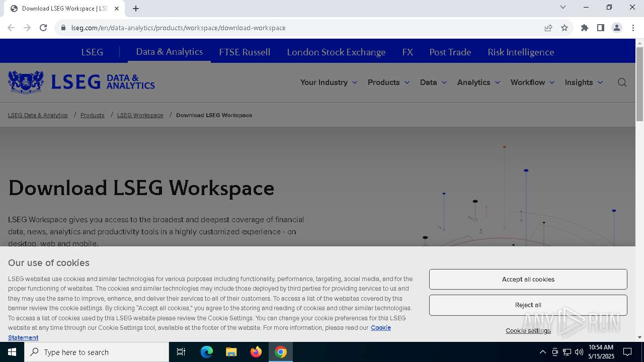644x362 pixels.
Task: Launch Microsoft Edge from the taskbar
Action: [x=207, y=352]
